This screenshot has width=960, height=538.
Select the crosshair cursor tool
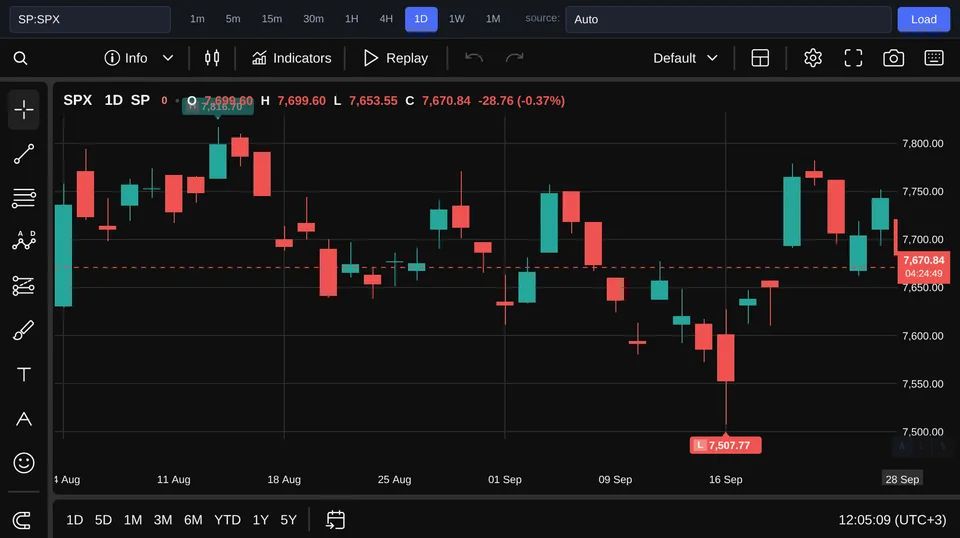click(24, 110)
